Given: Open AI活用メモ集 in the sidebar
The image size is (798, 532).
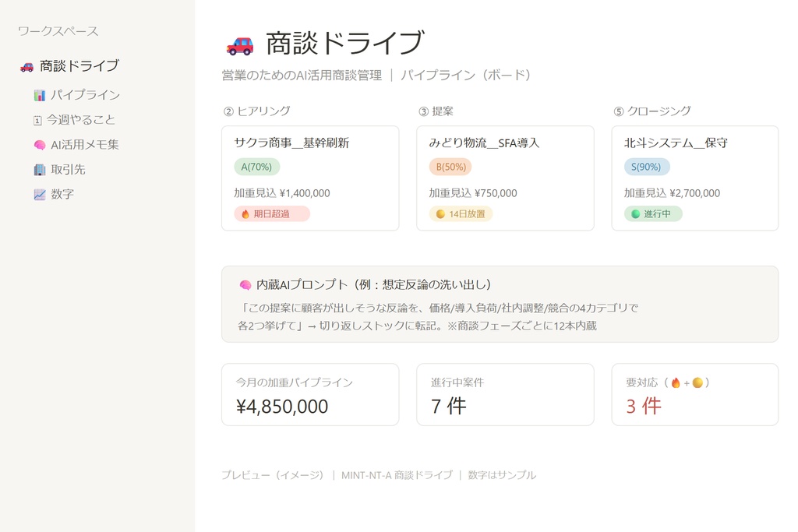Looking at the screenshot, I should click(76, 145).
